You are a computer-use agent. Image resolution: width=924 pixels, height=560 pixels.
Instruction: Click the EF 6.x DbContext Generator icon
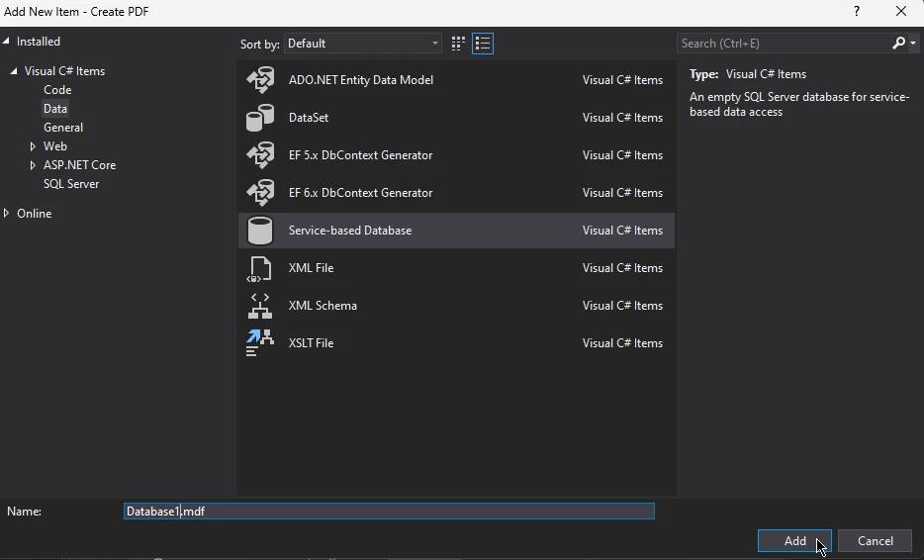pos(260,193)
